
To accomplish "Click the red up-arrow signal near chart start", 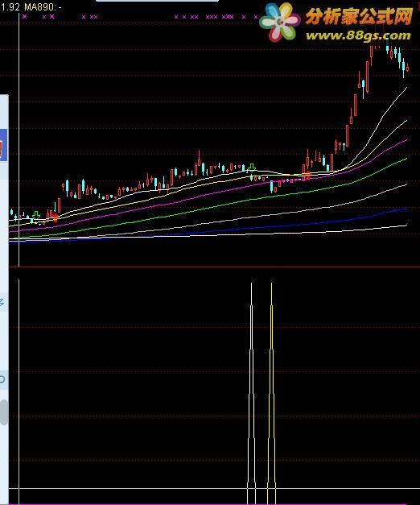I will (56, 217).
